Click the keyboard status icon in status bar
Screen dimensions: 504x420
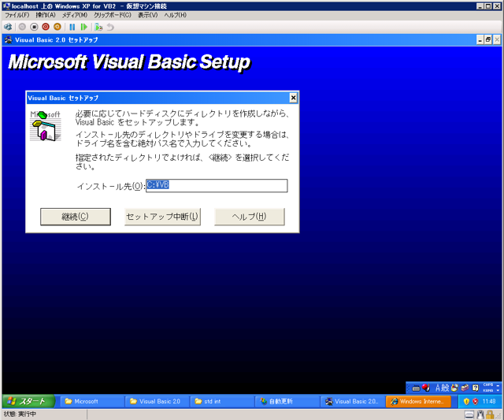(469, 414)
